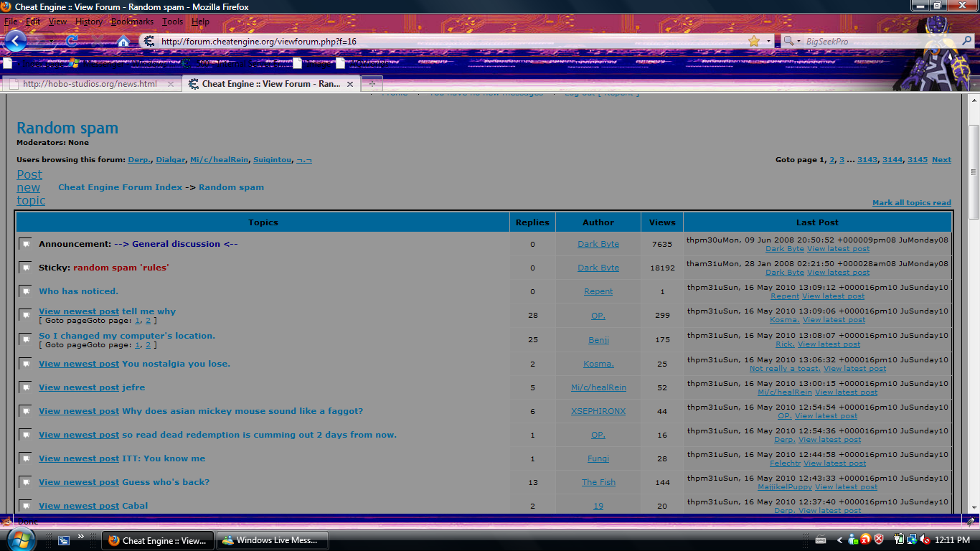Screen dimensions: 980x551
Task: Click the address bar URL field
Action: (452, 42)
